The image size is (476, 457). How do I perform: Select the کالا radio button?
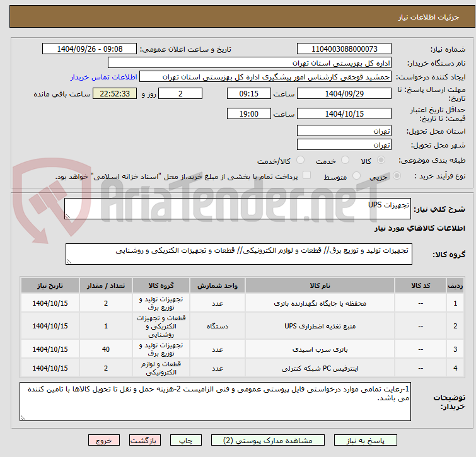click(x=381, y=160)
